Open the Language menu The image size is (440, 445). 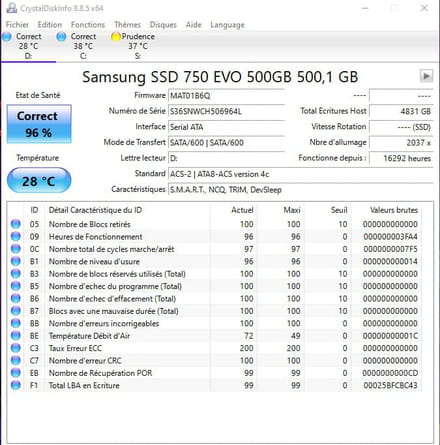227,25
